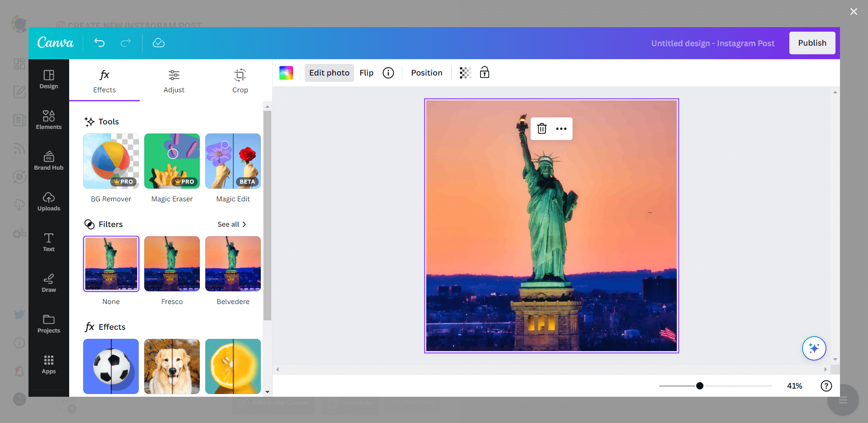Select the Draw tool in the sidebar

click(49, 282)
